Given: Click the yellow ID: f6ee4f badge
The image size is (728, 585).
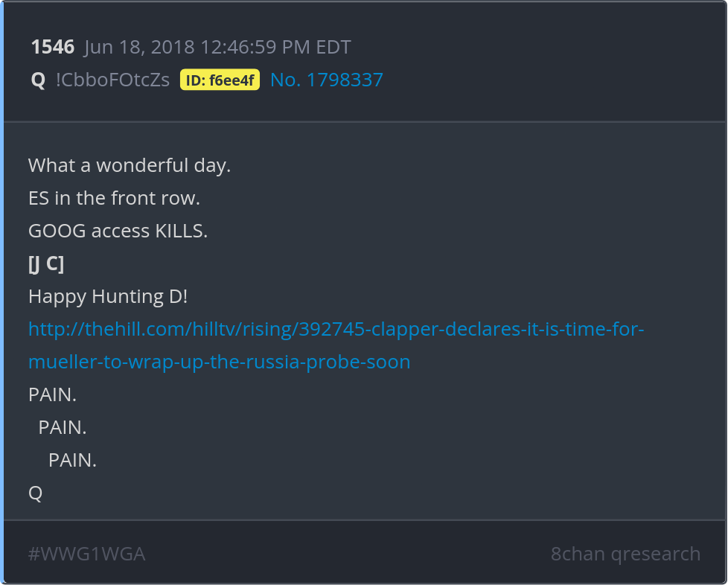Looking at the screenshot, I should click(220, 80).
